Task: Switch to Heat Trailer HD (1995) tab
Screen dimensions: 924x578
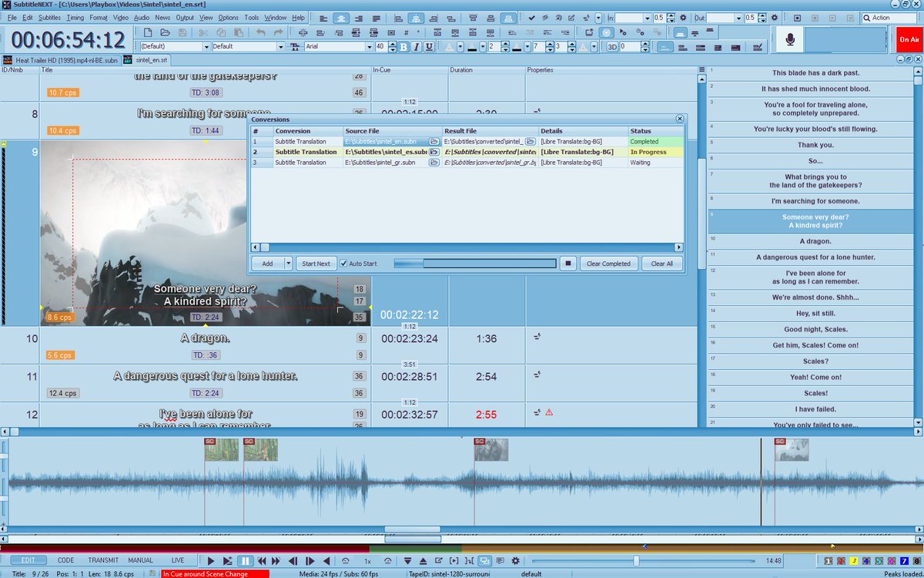Action: point(61,59)
